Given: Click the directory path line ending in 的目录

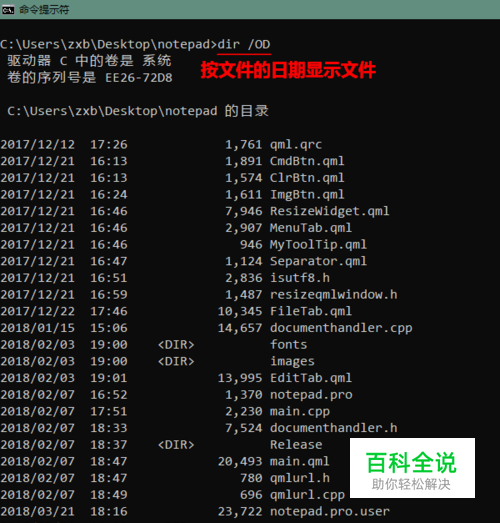Looking at the screenshot, I should [138, 111].
